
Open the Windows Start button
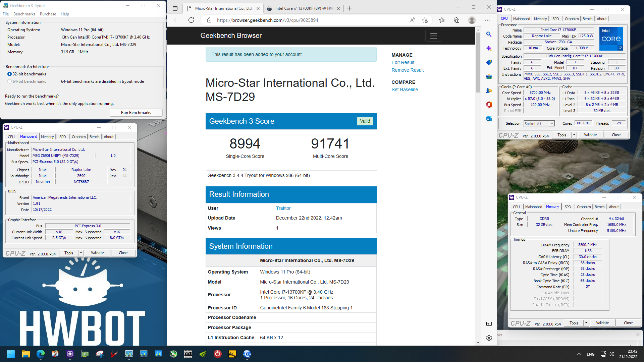tap(11, 354)
